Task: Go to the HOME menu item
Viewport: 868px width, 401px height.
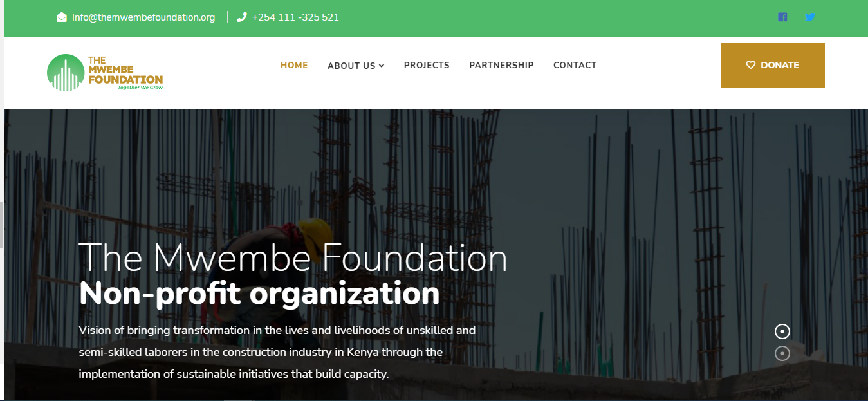Action: (294, 65)
